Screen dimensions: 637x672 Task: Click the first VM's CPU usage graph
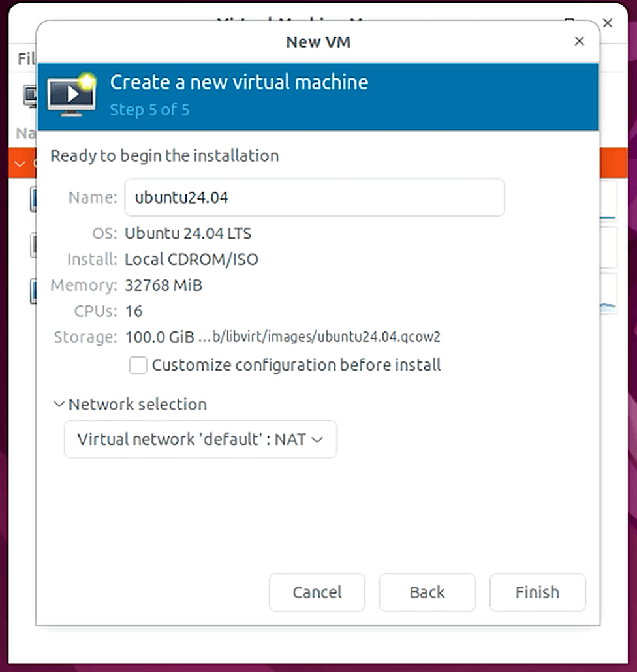[610, 201]
